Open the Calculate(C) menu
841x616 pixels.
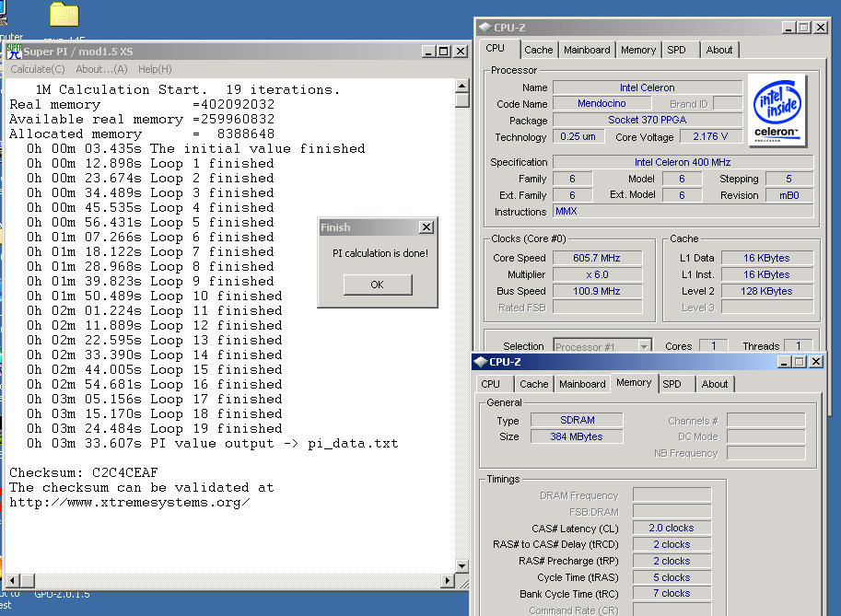tap(38, 69)
